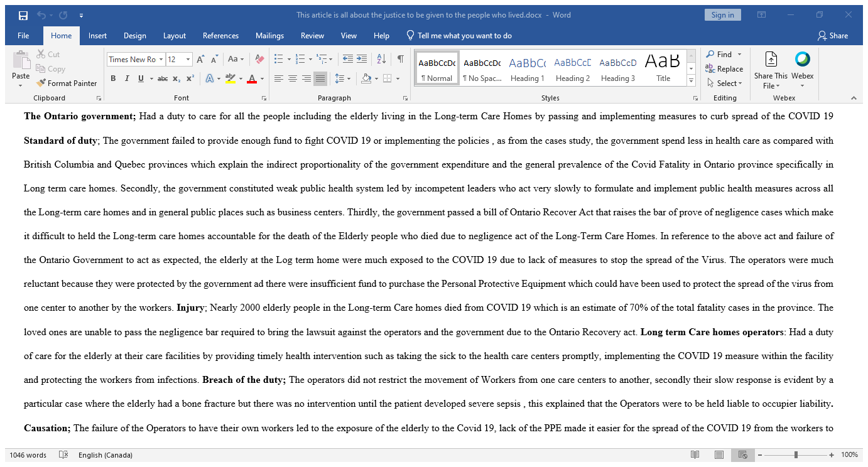
Task: Click the Redo icon in Quick Access
Action: coord(63,15)
